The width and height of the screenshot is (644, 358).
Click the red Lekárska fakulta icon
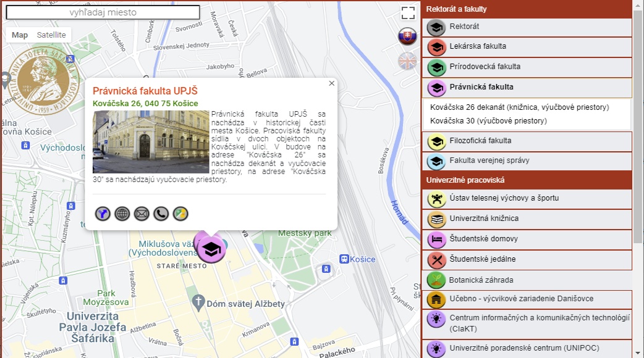pyautogui.click(x=436, y=48)
